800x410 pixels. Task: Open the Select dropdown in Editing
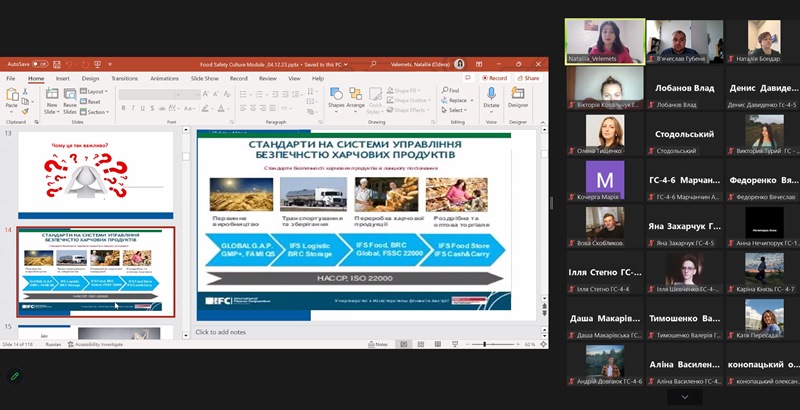pyautogui.click(x=456, y=110)
